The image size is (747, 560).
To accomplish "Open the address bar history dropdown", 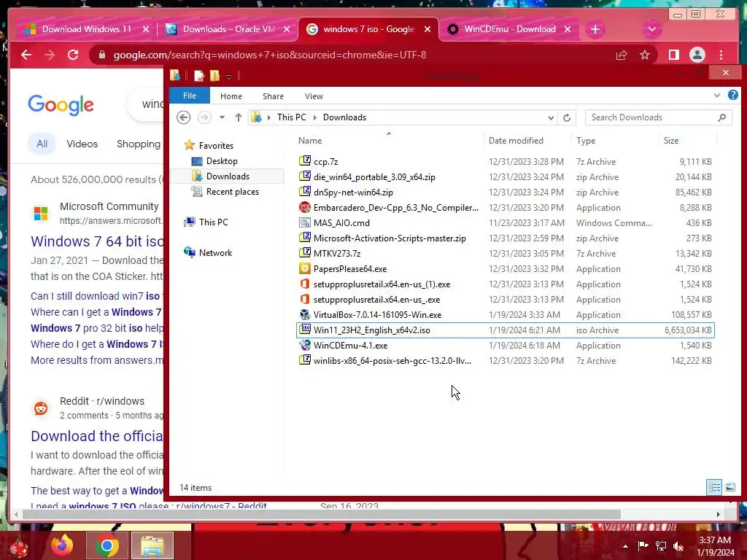I will tap(551, 117).
